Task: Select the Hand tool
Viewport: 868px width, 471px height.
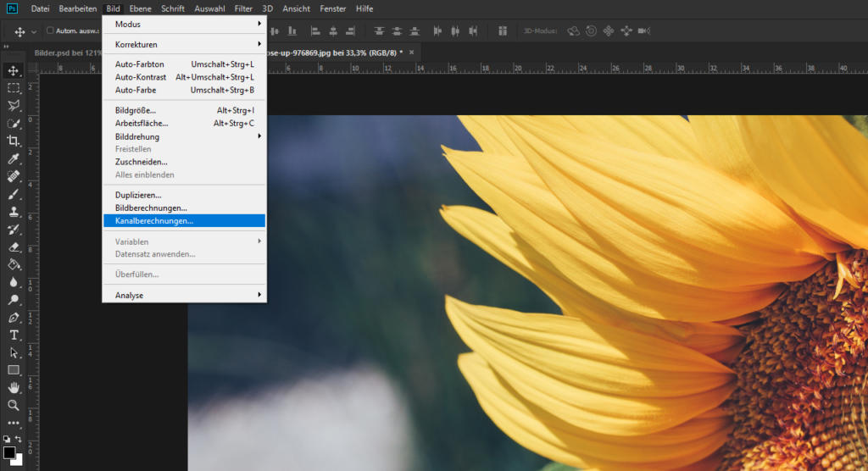Action: 14,387
